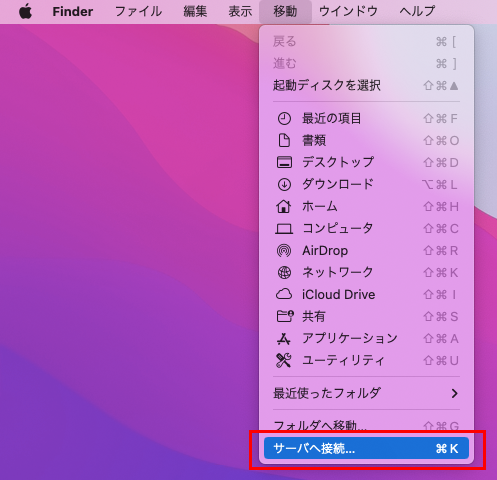The image size is (497, 480).
Task: Click the Apple logo menu icon
Action: pyautogui.click(x=26, y=12)
